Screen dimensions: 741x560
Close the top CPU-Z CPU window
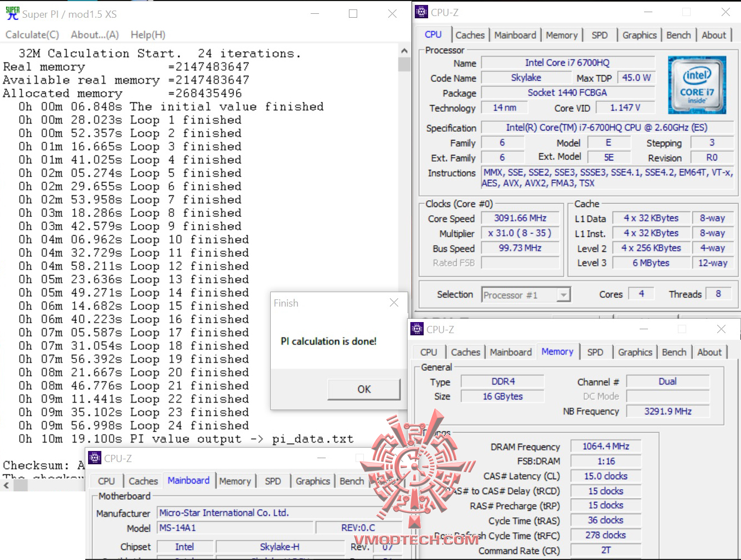(725, 12)
